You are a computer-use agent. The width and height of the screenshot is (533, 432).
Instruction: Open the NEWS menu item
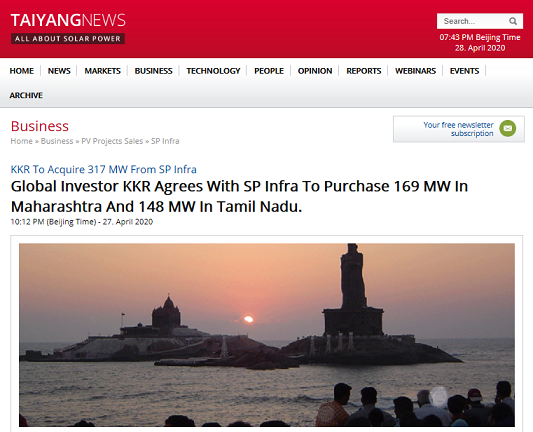tap(59, 71)
